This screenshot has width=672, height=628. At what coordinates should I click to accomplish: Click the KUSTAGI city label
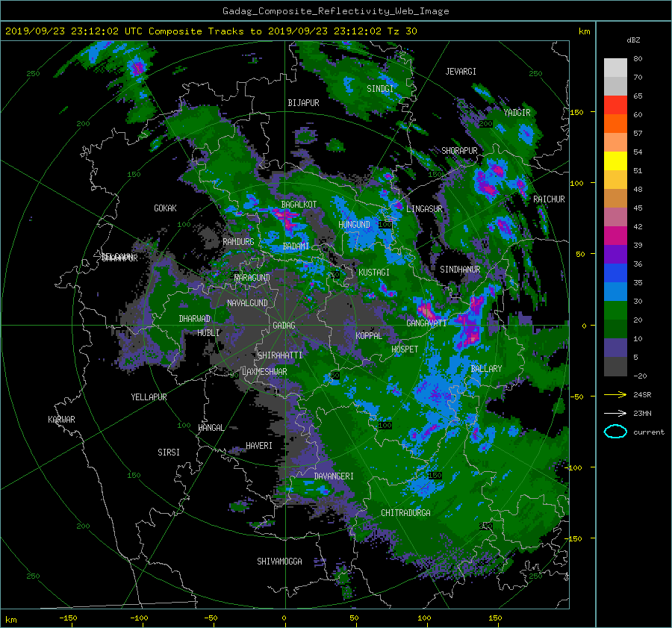tap(374, 273)
